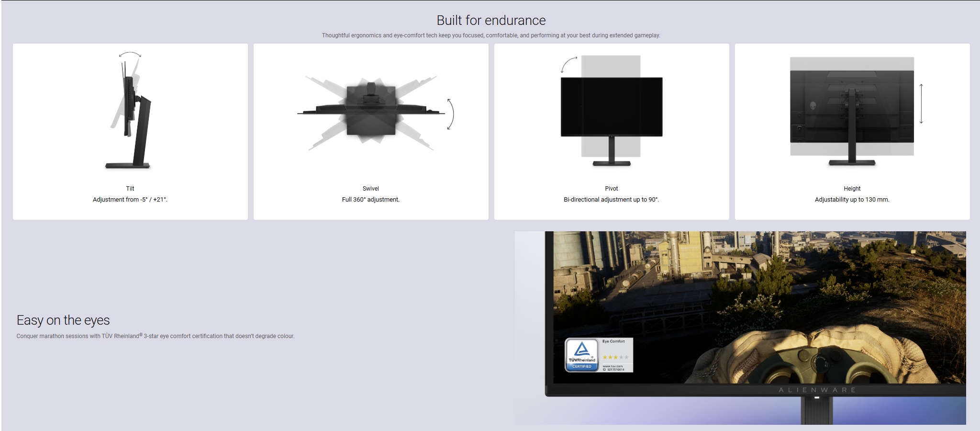Click the Alienware gaming monitor scene image

[740, 328]
